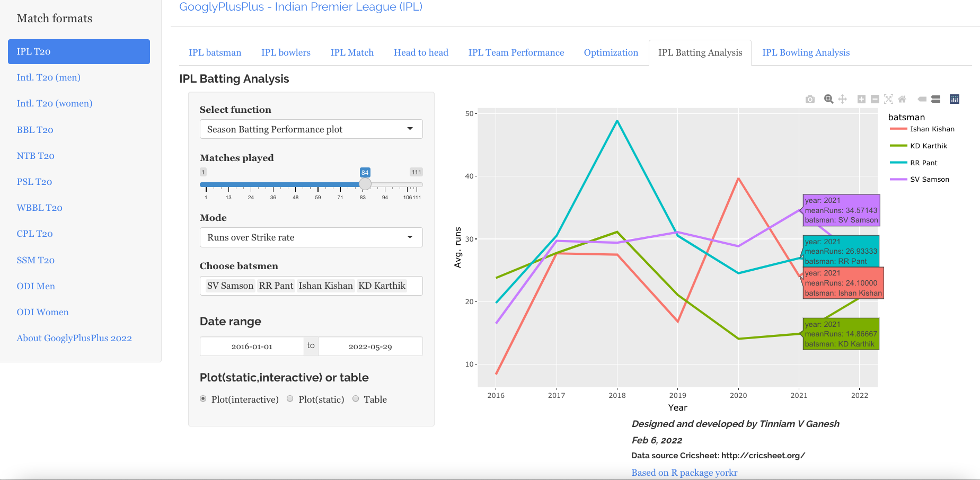Enable show closest data on hover
The image size is (980, 480).
coord(922,99)
